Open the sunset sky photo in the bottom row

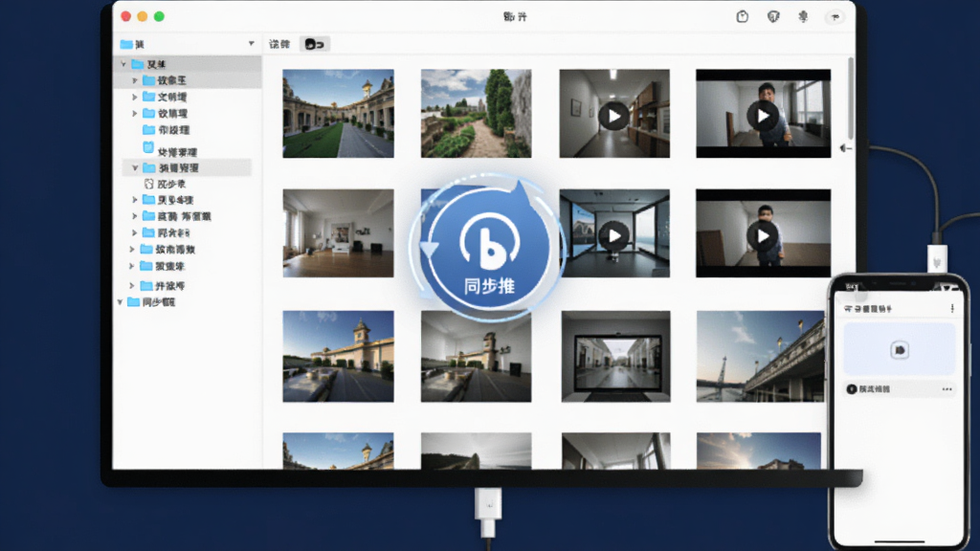coord(759,452)
